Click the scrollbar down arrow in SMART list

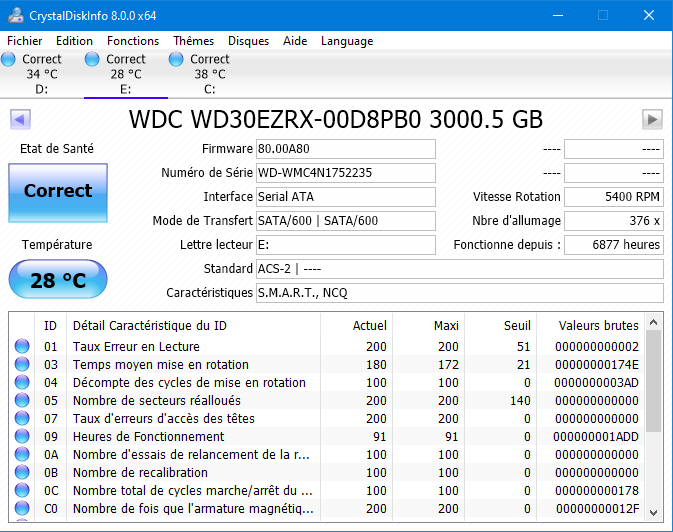[654, 513]
